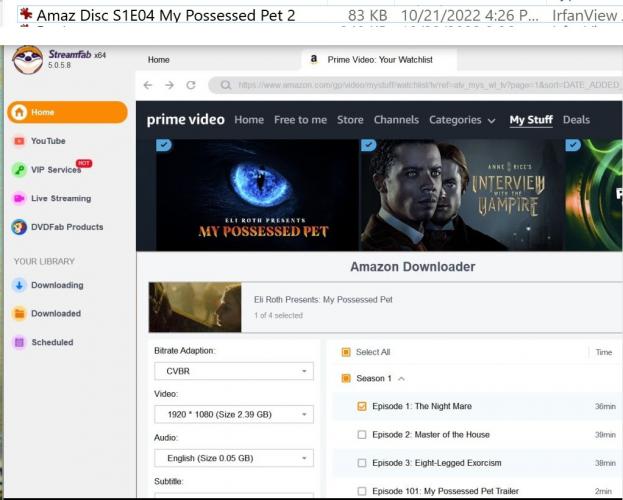Viewport: 623px width, 500px height.
Task: Expand the Categories menu on Prime Video
Action: coord(462,120)
